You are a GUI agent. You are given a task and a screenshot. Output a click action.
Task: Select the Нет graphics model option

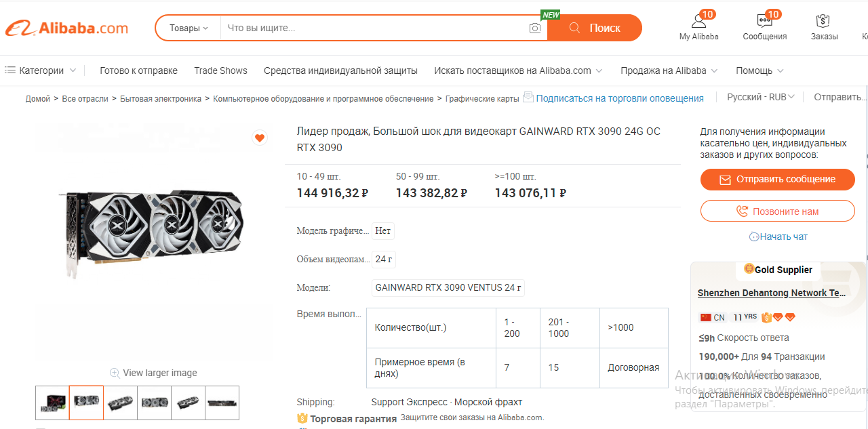tap(383, 230)
